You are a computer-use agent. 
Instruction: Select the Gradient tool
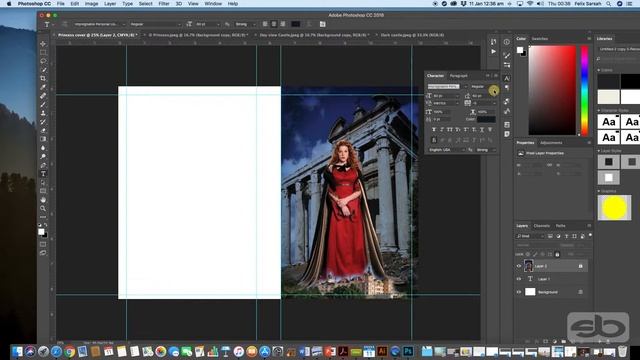tap(43, 139)
